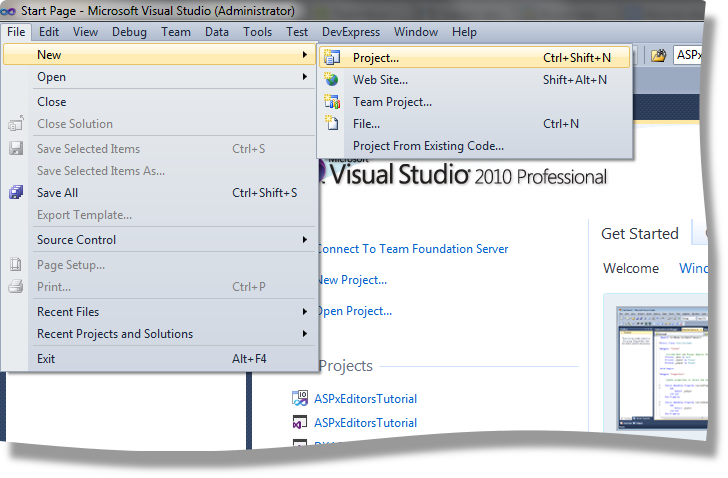Click the Visual Studio IDE thumbnail image

click(663, 368)
